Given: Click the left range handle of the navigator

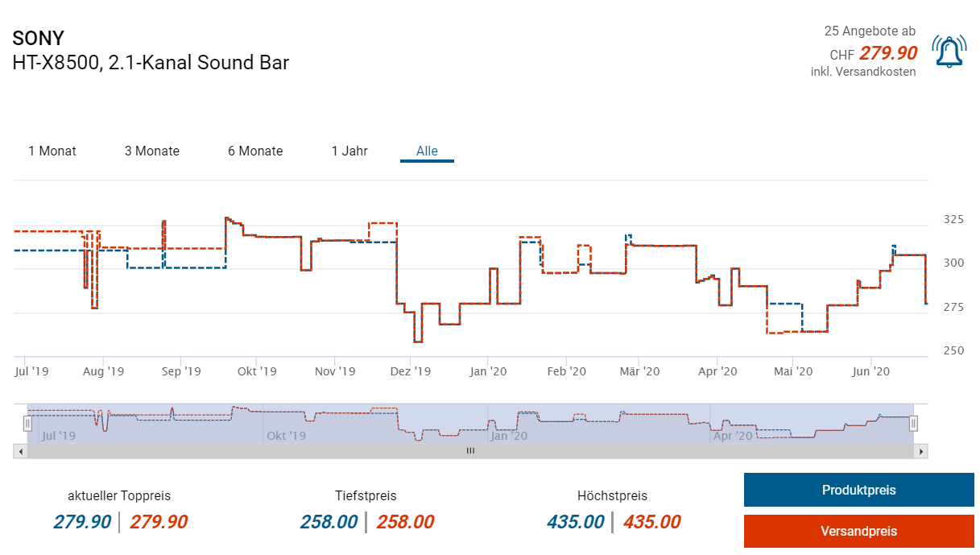Looking at the screenshot, I should pyautogui.click(x=27, y=423).
